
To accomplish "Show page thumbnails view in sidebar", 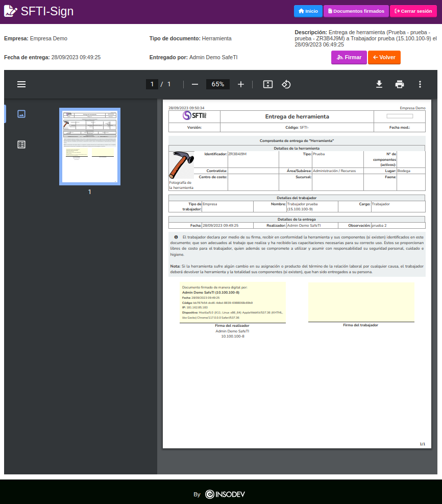I will click(x=21, y=114).
